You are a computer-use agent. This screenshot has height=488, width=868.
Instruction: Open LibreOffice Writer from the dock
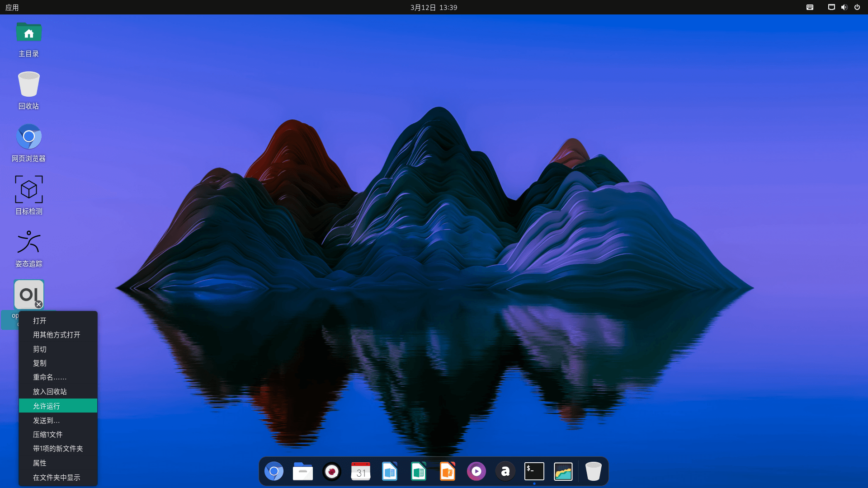click(389, 471)
